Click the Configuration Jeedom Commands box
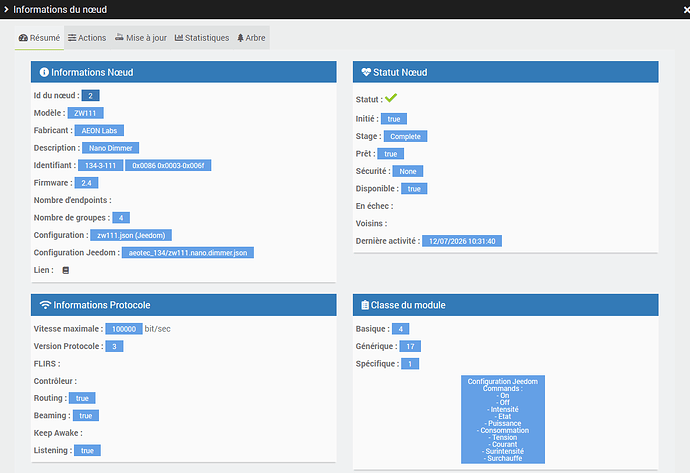 pos(503,419)
